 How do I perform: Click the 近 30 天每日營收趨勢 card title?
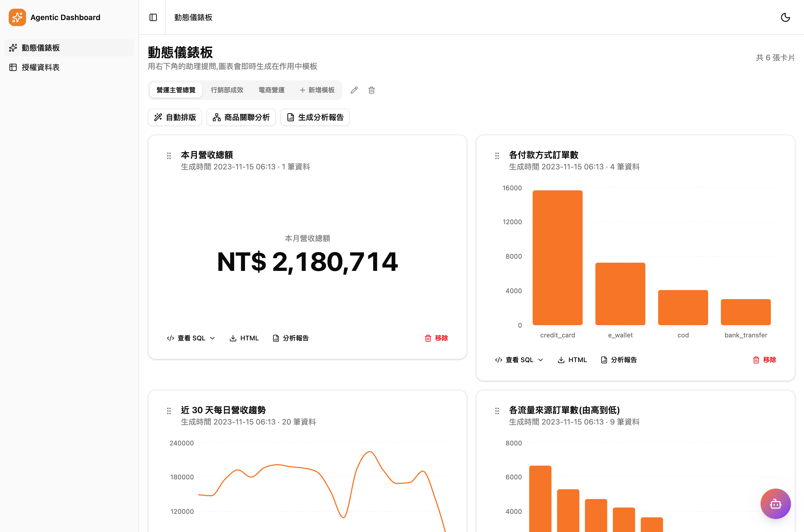pyautogui.click(x=223, y=410)
